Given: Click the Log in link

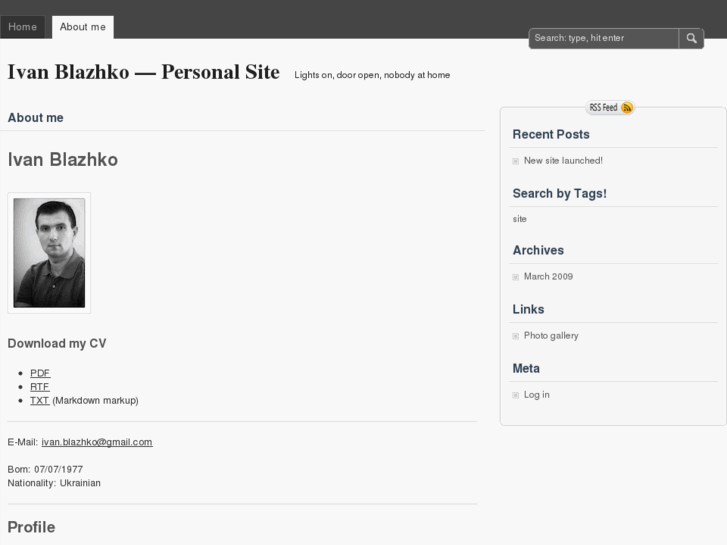Looking at the screenshot, I should coord(537,395).
